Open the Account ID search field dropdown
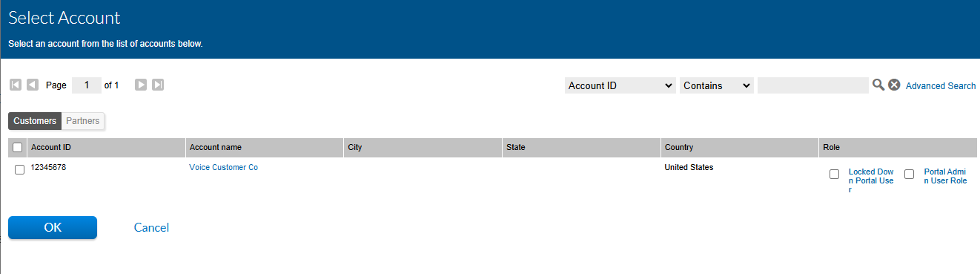This screenshot has width=980, height=274. click(620, 85)
